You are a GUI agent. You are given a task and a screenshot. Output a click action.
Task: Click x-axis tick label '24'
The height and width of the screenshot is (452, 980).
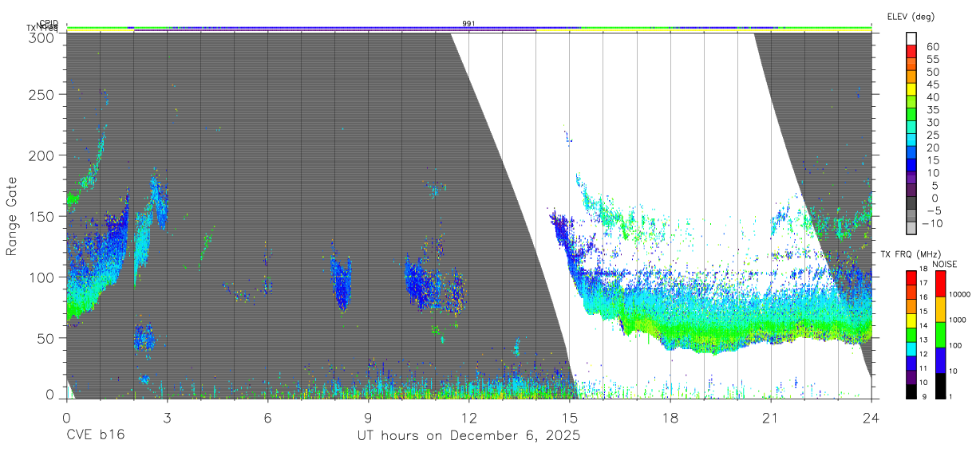click(x=871, y=418)
